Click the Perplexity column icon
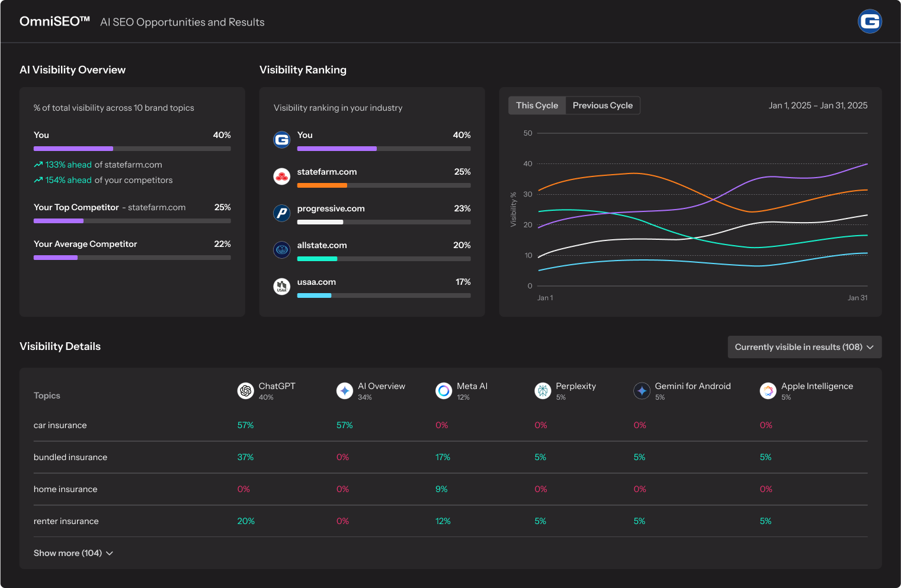 [543, 391]
